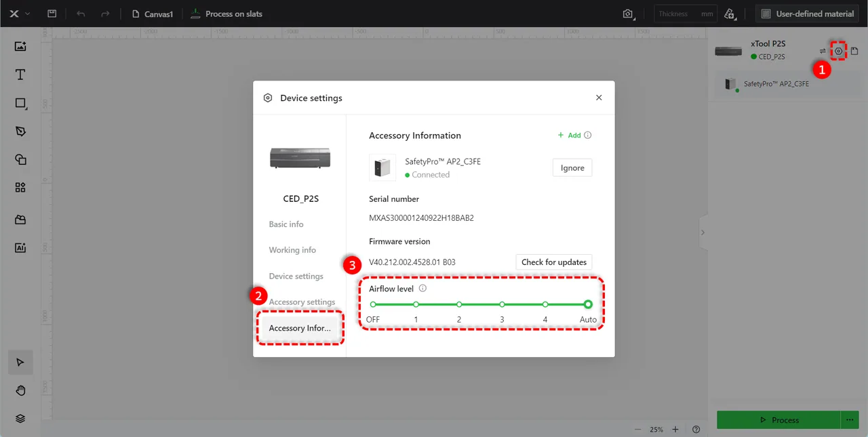This screenshot has width=868, height=437.
Task: Click Check for updates button
Action: tap(554, 262)
